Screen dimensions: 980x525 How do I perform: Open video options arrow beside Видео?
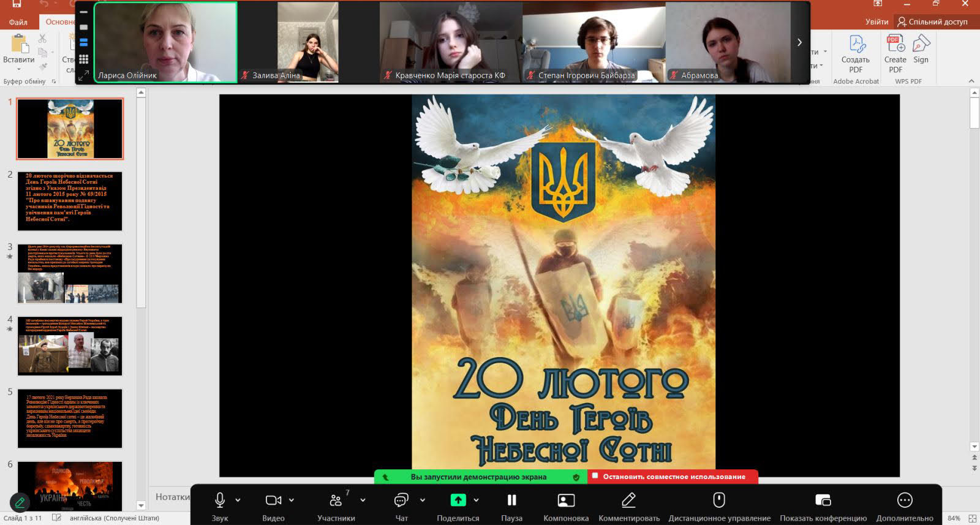[x=292, y=500]
